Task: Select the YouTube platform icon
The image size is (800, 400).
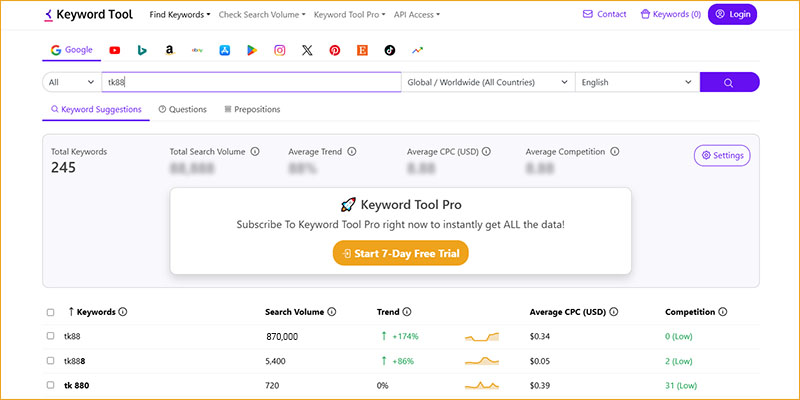Action: 115,50
